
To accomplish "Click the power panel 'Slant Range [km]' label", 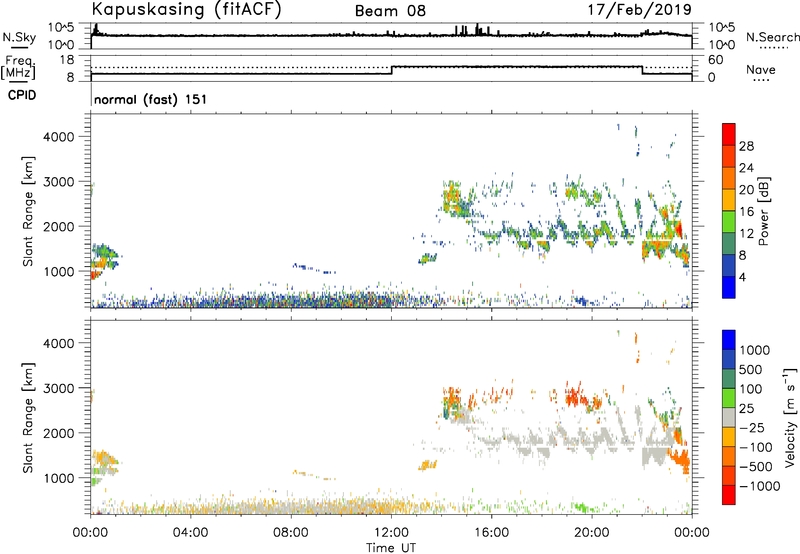I will (x=28, y=211).
